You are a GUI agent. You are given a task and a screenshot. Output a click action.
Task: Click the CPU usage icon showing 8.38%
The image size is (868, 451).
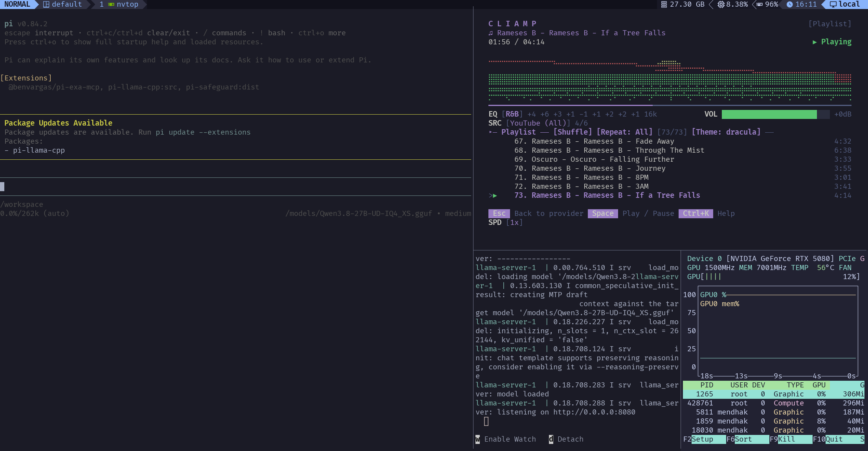pyautogui.click(x=721, y=4)
